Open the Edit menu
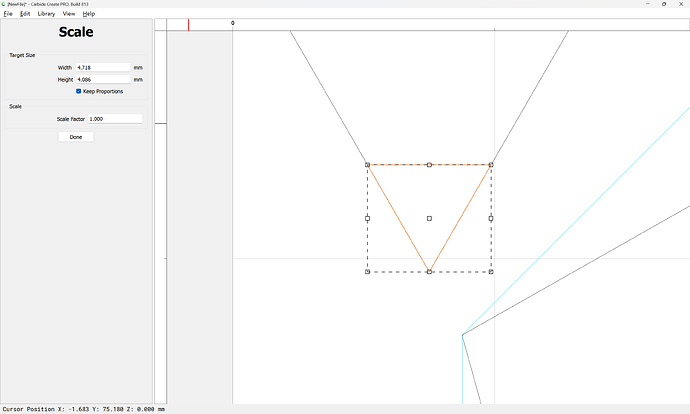 click(25, 14)
